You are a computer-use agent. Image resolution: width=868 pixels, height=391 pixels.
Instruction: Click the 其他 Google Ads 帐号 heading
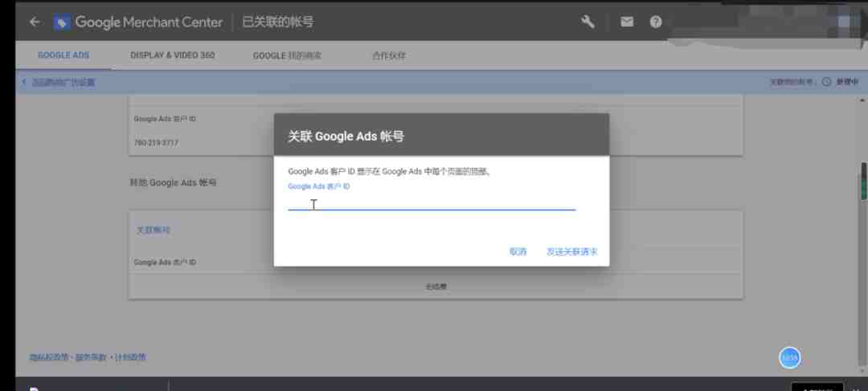click(172, 182)
